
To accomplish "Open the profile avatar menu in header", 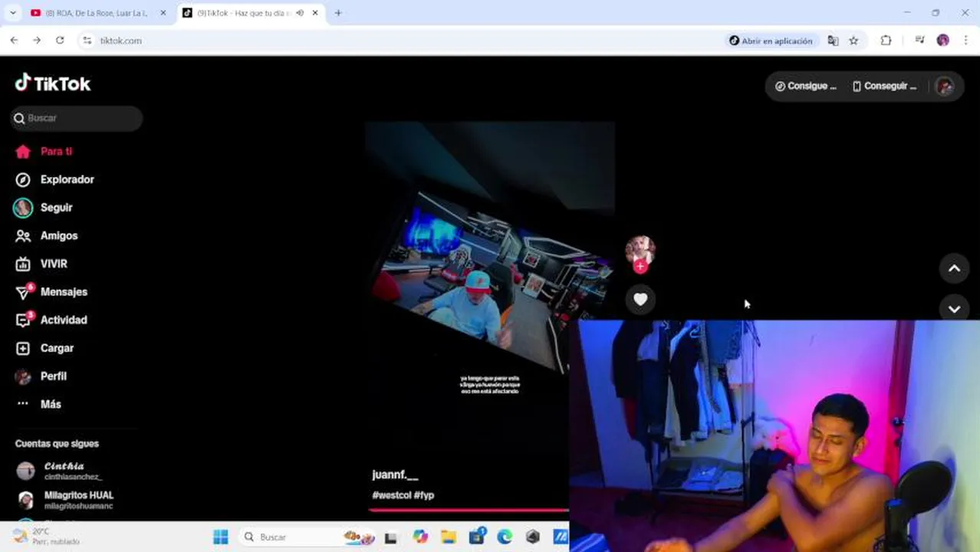I will pyautogui.click(x=945, y=86).
